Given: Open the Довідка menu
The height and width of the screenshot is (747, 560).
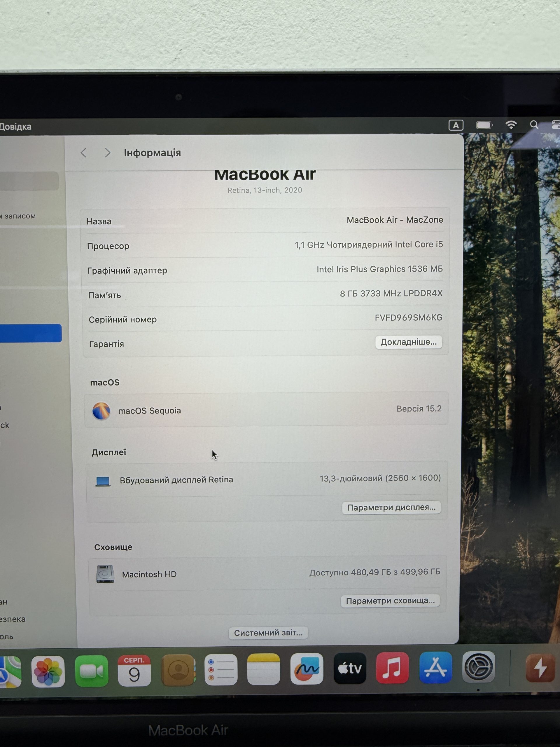Looking at the screenshot, I should coord(15,127).
